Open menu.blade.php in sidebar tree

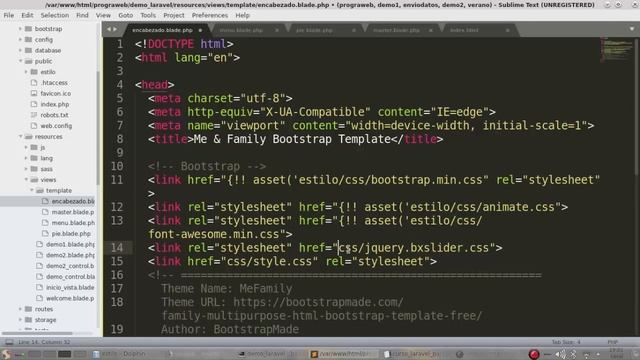(73, 223)
